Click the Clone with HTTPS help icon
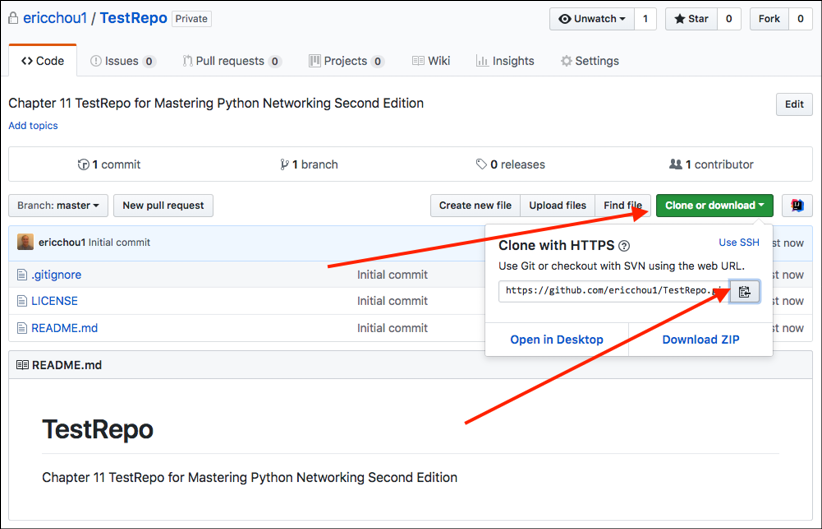Image resolution: width=822 pixels, height=529 pixels. tap(624, 245)
